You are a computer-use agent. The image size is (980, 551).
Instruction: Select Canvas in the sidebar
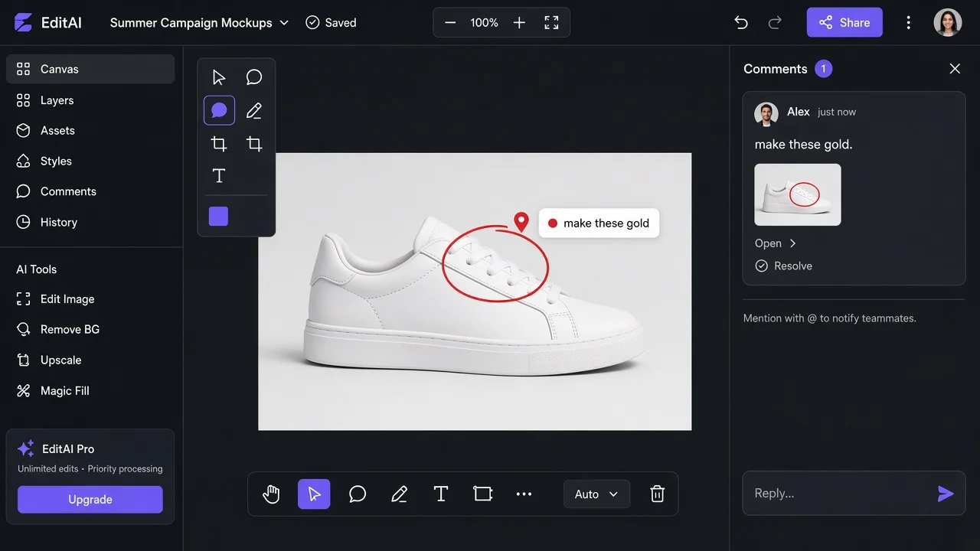coord(90,69)
